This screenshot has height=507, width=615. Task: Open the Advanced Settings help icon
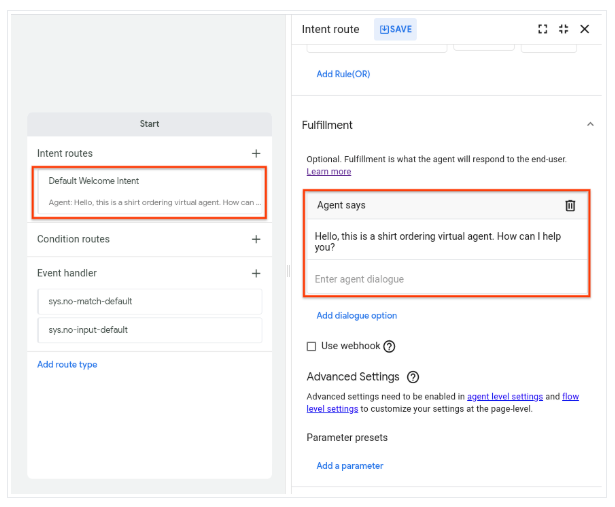pos(413,377)
